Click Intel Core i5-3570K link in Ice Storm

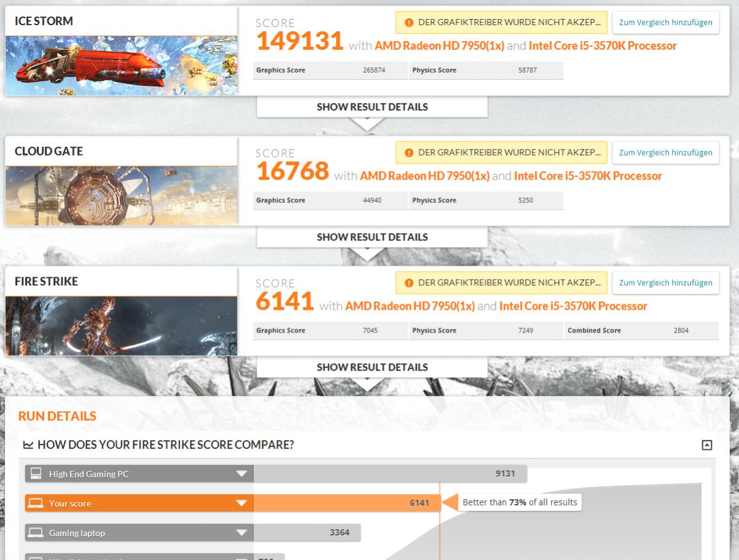point(603,46)
